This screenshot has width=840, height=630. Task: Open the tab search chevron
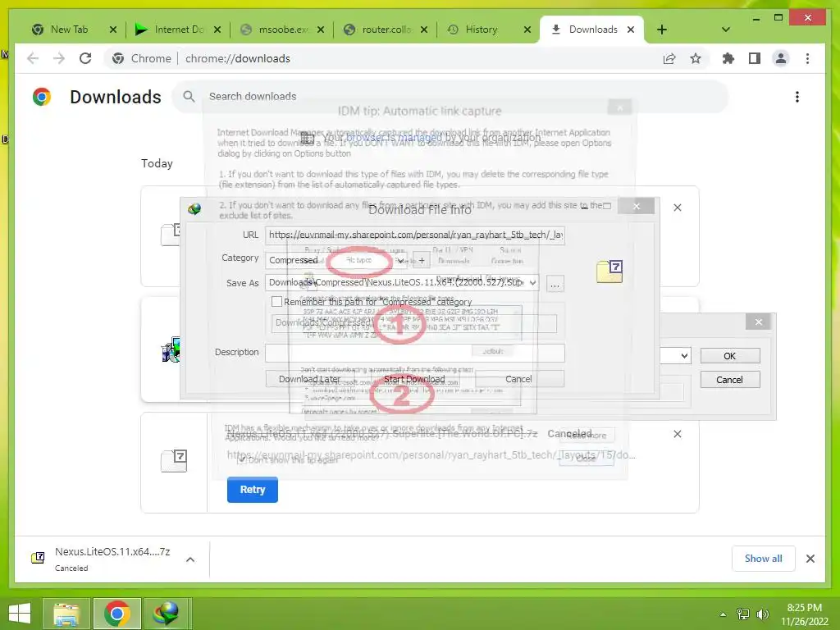coord(726,30)
